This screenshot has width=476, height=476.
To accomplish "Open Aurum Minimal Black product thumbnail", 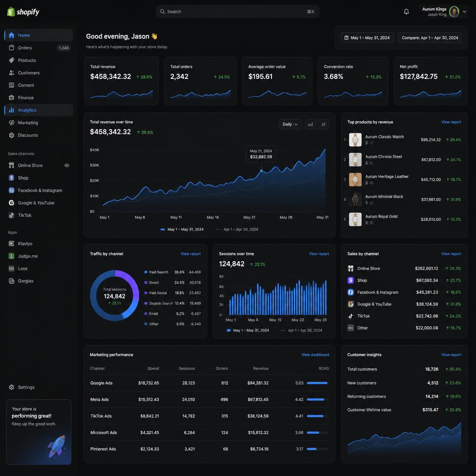I will [x=355, y=199].
